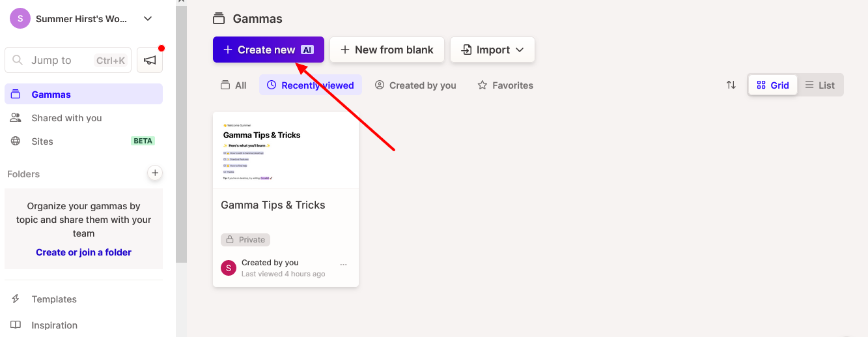Expand the Import dropdown

(x=492, y=50)
